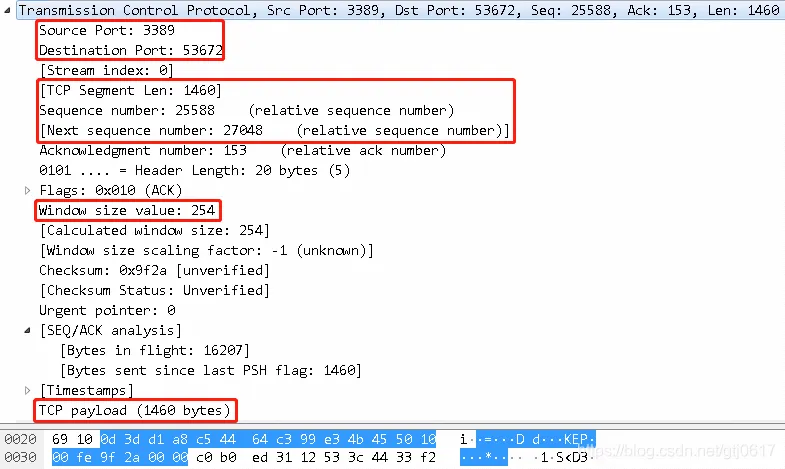The image size is (785, 469).
Task: Click hex byte 99 in row 0020
Action: point(308,439)
